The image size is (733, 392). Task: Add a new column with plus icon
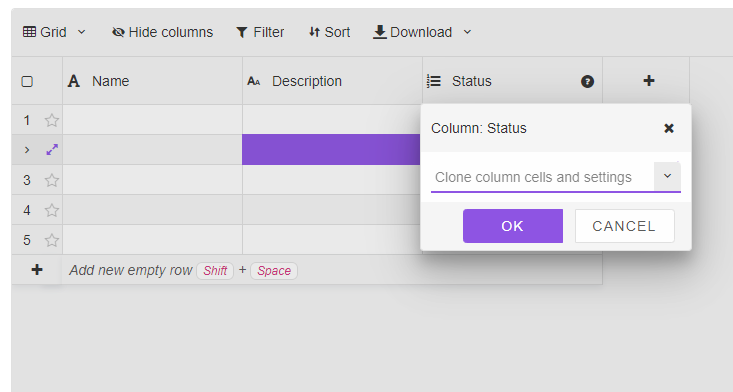[648, 81]
